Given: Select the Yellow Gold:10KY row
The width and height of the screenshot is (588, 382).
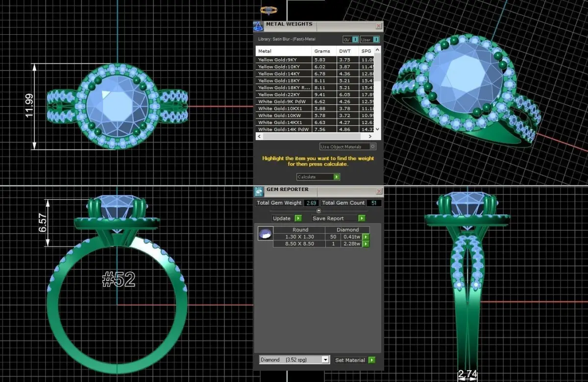Looking at the screenshot, I should tap(315, 67).
